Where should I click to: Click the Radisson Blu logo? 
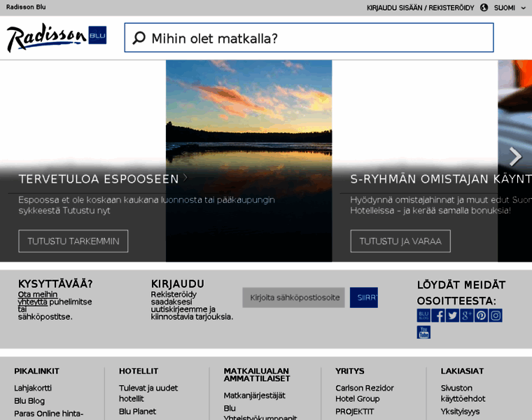pyautogui.click(x=57, y=37)
